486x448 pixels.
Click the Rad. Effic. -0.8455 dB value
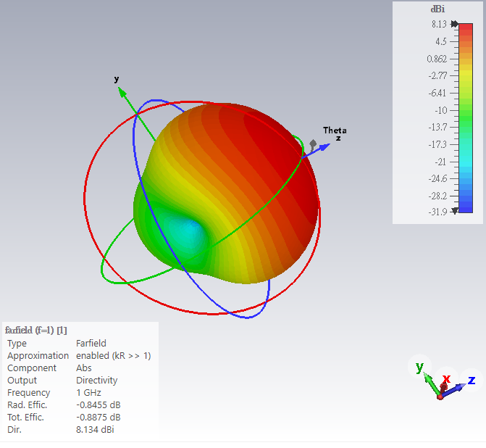coord(98,405)
